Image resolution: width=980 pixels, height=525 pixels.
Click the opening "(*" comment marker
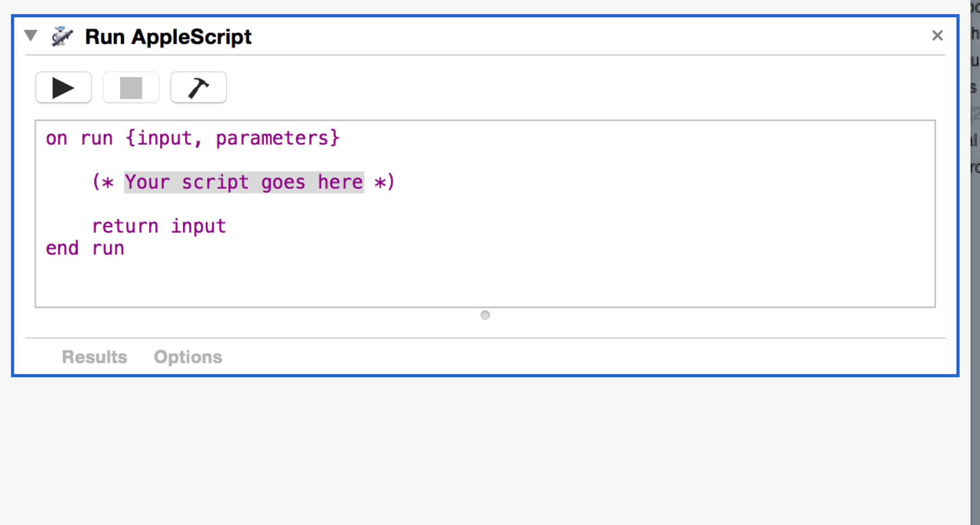[x=103, y=182]
